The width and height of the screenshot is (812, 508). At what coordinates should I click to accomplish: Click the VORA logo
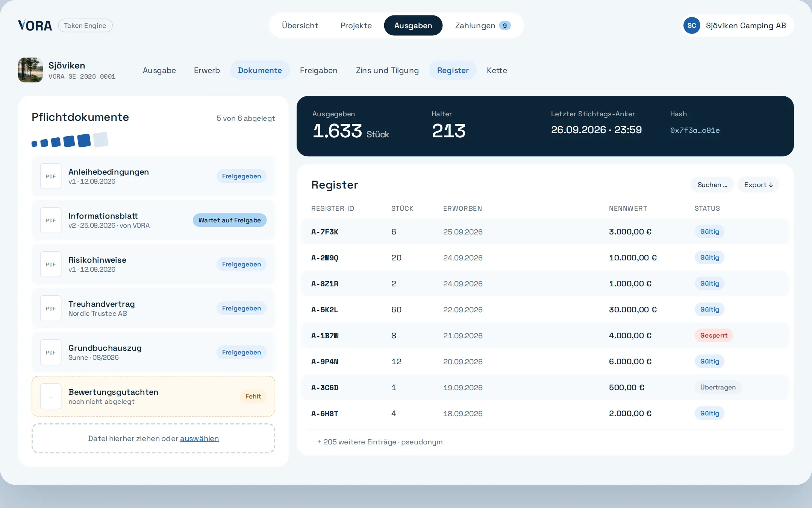35,26
